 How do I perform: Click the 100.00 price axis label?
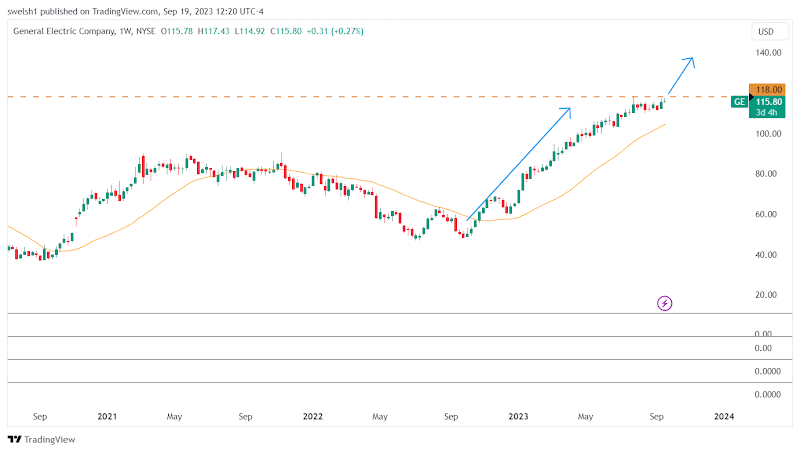click(768, 134)
